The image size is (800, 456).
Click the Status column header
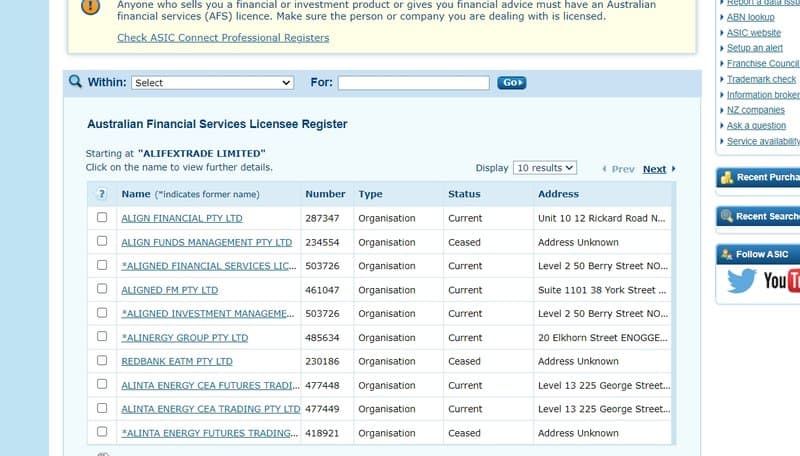(464, 194)
